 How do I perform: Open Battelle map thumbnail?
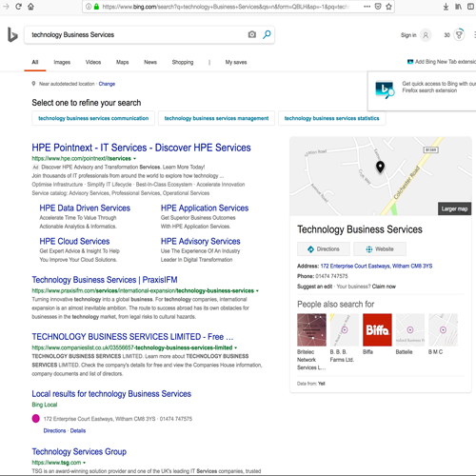tap(410, 329)
